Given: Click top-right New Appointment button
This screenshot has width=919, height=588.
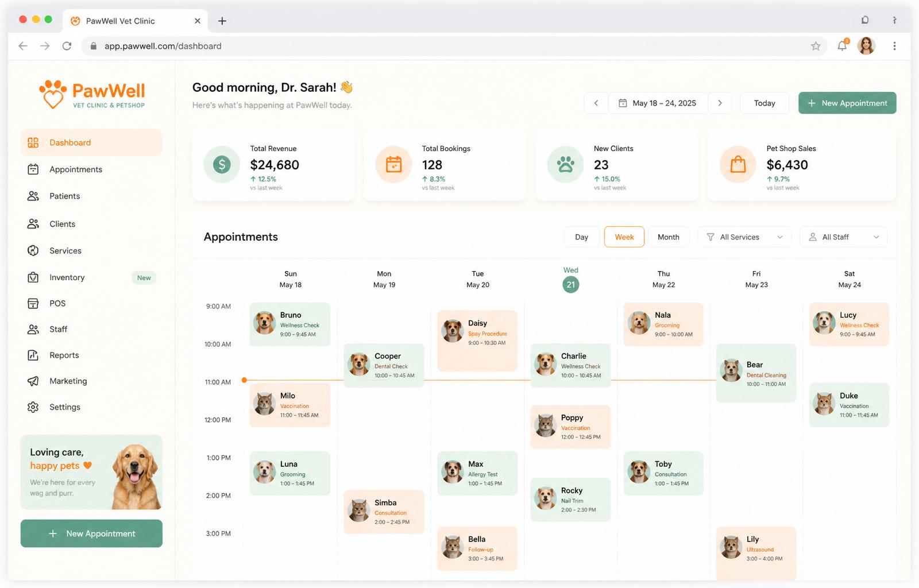Looking at the screenshot, I should (847, 103).
